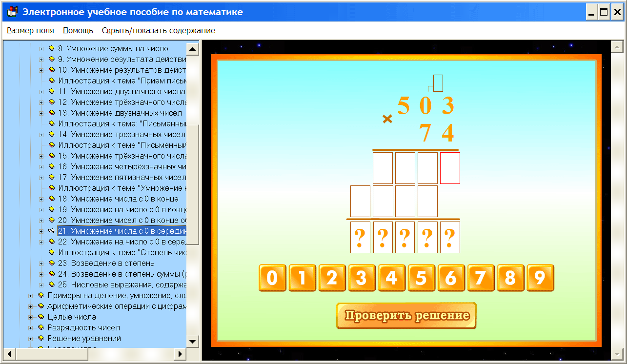This screenshot has height=364, width=627.
Task: Click the icon beside "Разрядность чисел"
Action: (41, 327)
